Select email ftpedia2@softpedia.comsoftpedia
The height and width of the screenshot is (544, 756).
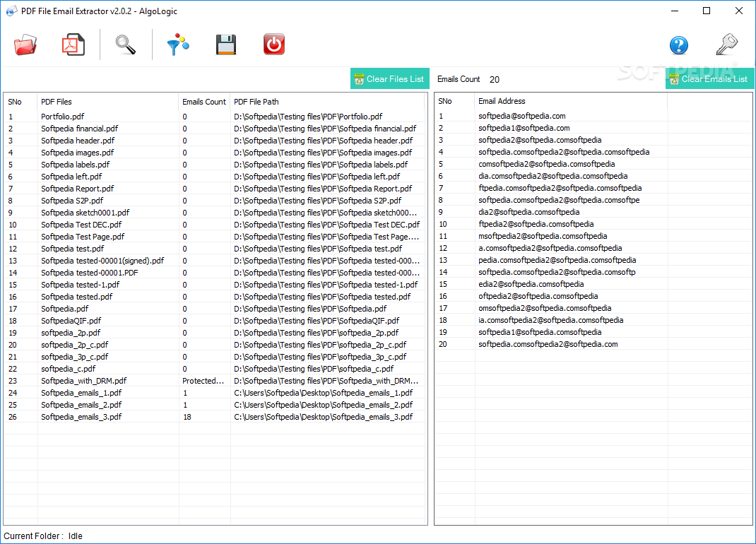pos(536,224)
